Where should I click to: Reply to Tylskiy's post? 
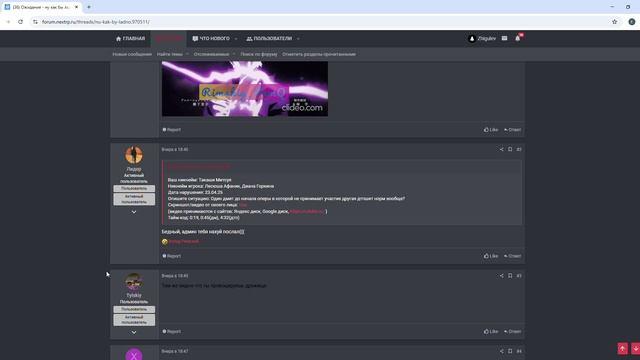[x=512, y=331]
